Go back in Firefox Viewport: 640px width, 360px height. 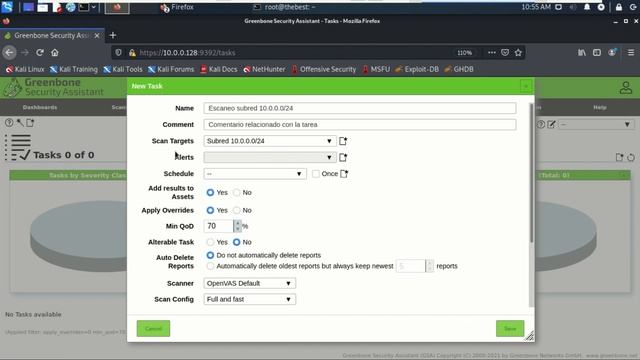[9, 53]
